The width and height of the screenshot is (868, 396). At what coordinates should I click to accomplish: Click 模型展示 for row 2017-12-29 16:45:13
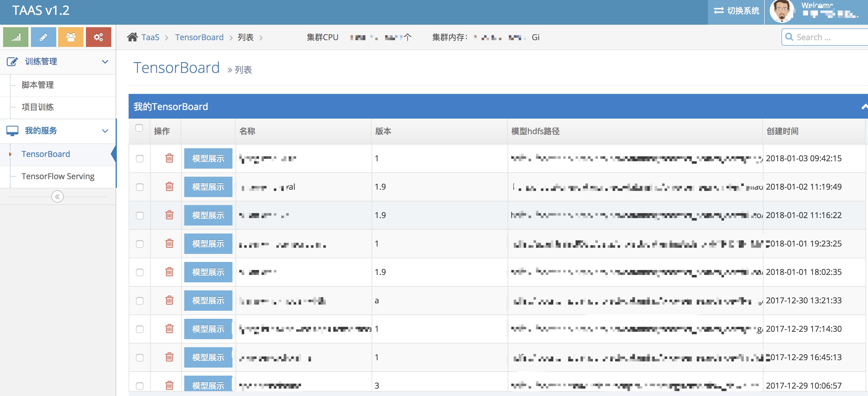pos(208,357)
